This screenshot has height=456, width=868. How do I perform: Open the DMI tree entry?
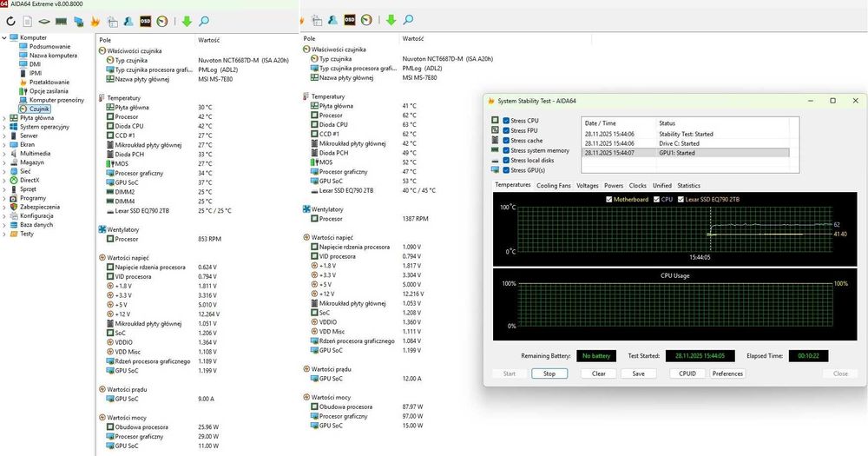click(35, 64)
